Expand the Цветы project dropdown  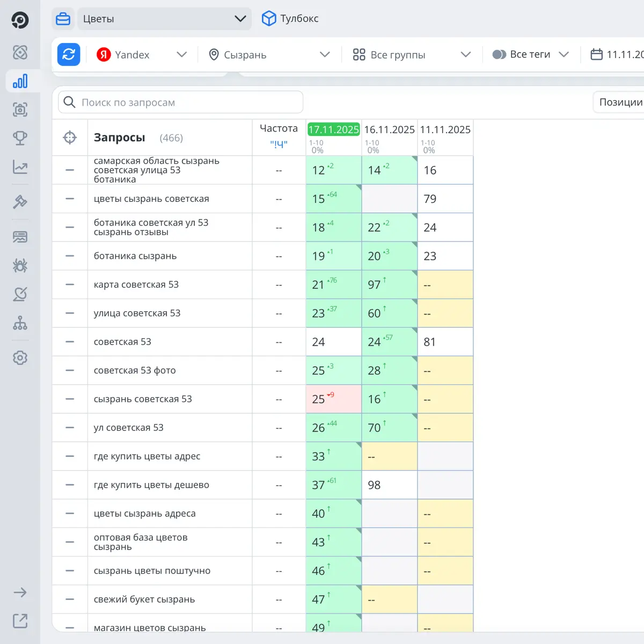165,19
